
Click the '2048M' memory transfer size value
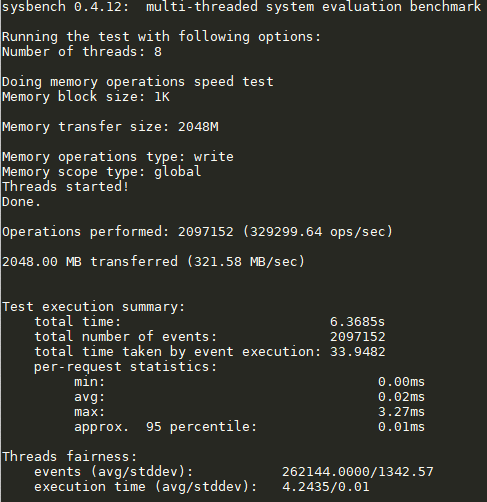point(198,127)
